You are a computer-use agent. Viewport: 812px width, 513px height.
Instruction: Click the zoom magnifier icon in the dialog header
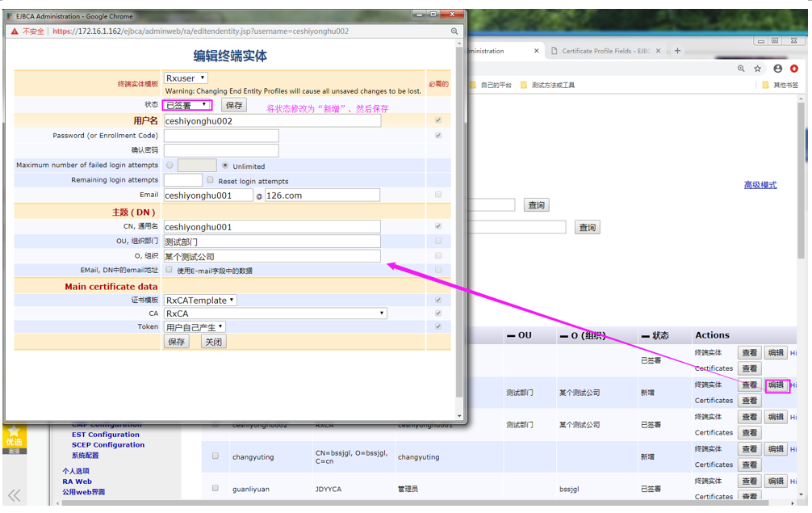(454, 31)
